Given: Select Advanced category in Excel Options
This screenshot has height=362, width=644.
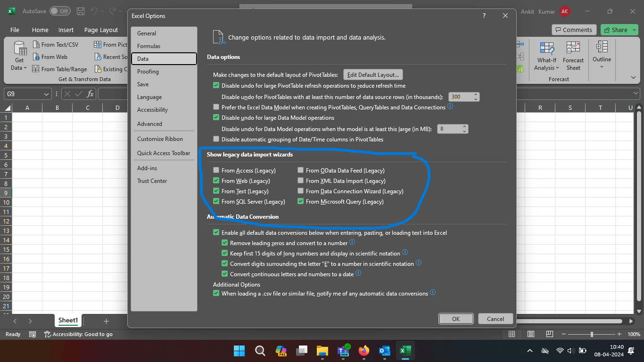Looking at the screenshot, I should tap(164, 124).
